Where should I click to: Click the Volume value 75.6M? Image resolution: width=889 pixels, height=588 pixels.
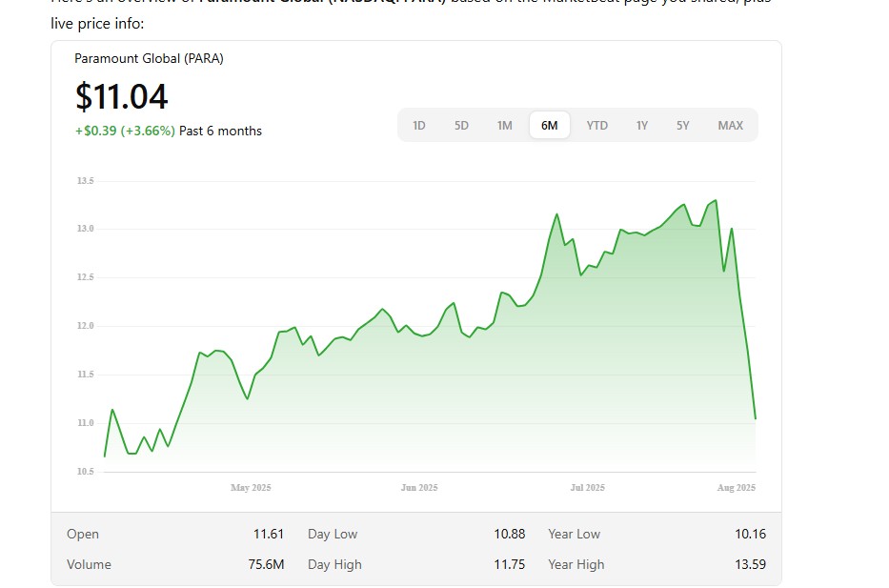(266, 564)
